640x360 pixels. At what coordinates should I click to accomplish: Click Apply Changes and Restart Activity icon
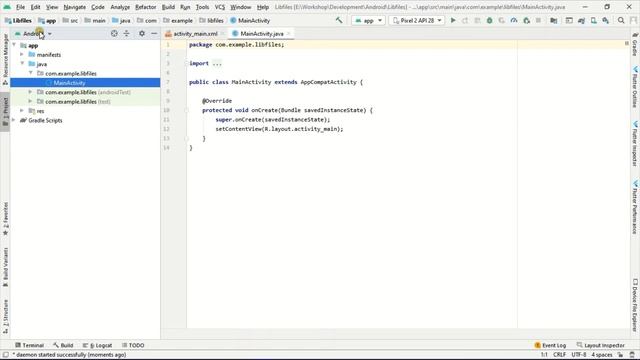pos(465,20)
